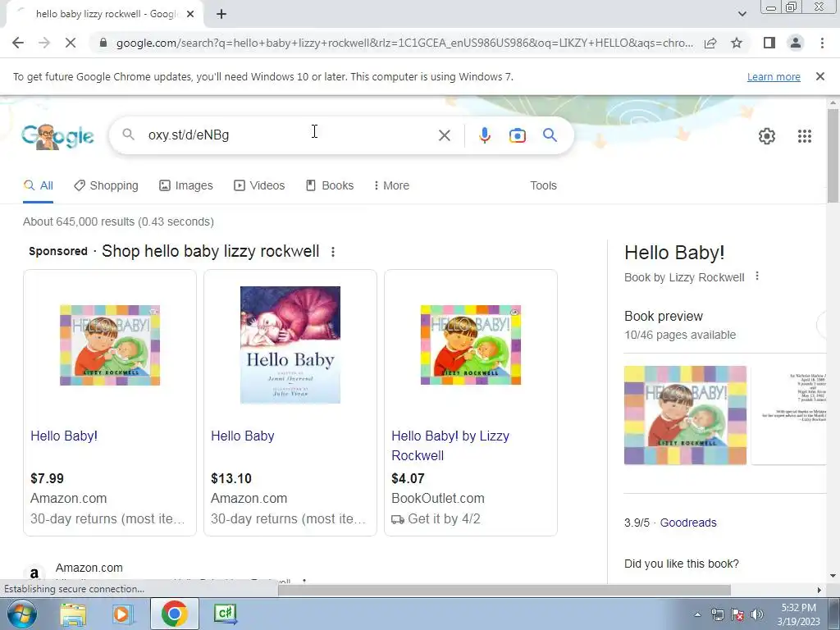Go to the Google doodle logo homepage
The height and width of the screenshot is (630, 840).
coord(58,137)
